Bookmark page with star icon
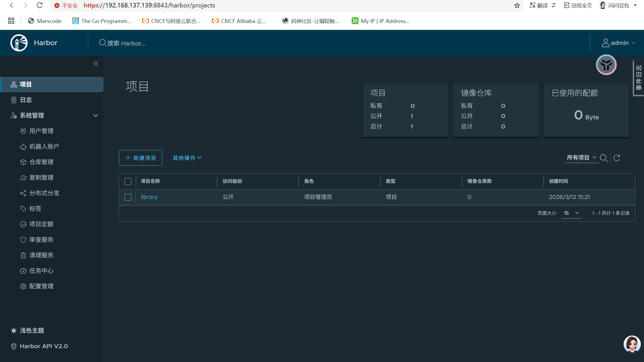 pos(517,5)
